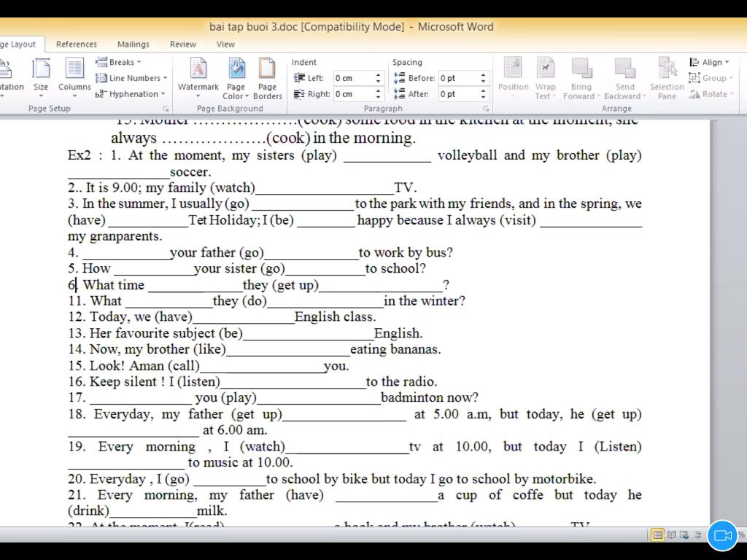Screen dimensions: 747x560
Task: Click 'to music at 10.00.' text
Action: 240,462
